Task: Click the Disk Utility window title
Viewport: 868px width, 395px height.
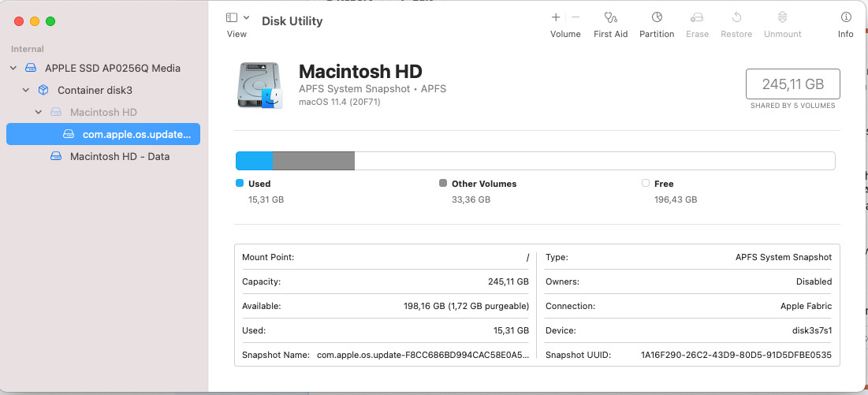Action: pyautogui.click(x=292, y=21)
